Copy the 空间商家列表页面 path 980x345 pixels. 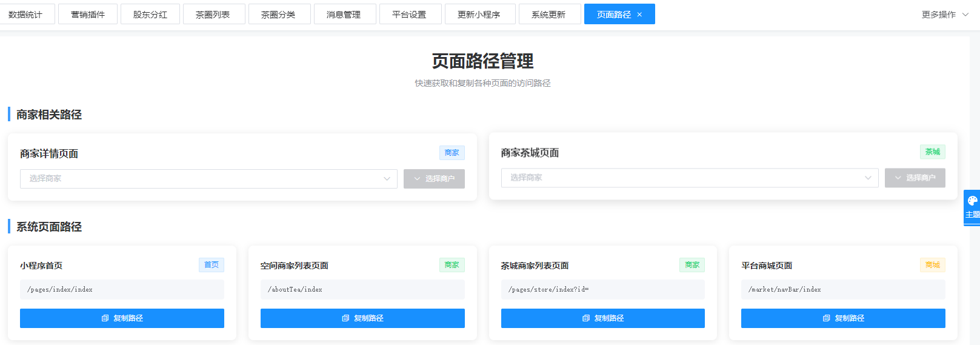(362, 318)
